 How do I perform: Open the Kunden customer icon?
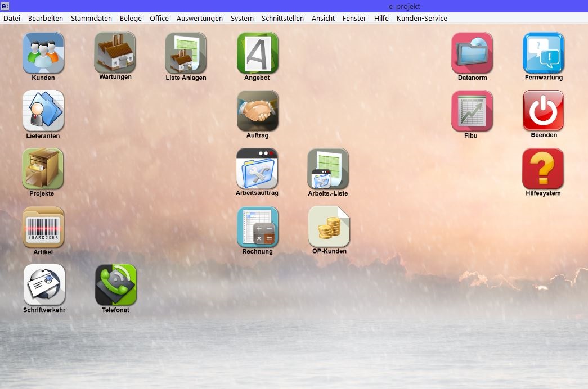point(43,53)
